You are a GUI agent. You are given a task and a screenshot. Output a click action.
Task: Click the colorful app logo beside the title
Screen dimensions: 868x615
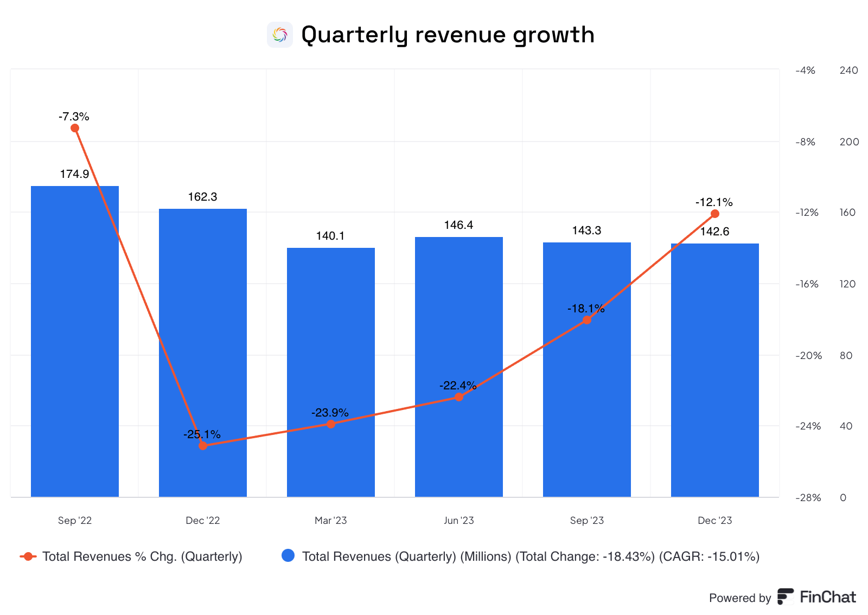coord(280,34)
